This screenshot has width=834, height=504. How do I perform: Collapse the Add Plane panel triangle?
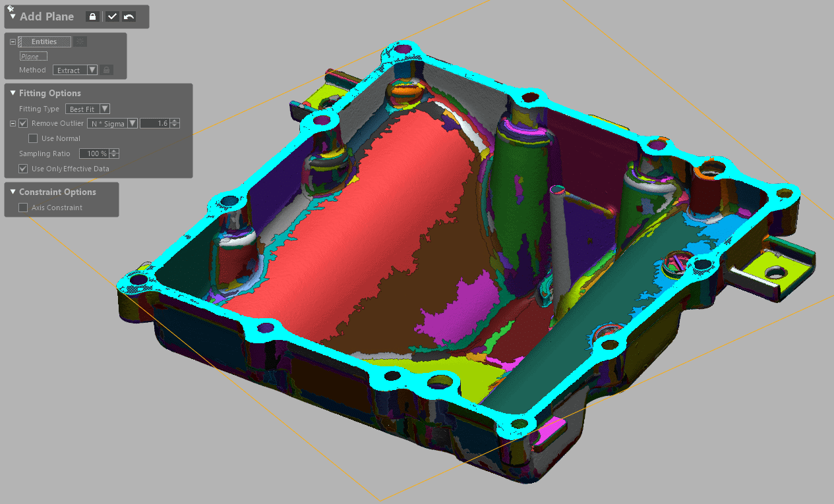(13, 16)
